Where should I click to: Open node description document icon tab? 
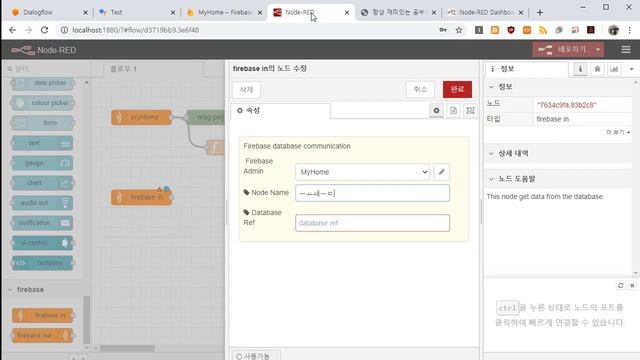pyautogui.click(x=453, y=111)
